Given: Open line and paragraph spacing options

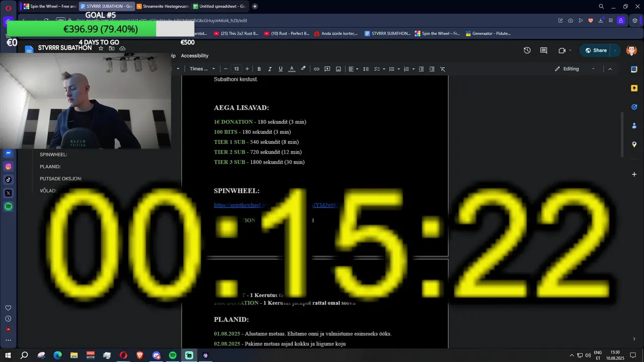Looking at the screenshot, I should (366, 69).
